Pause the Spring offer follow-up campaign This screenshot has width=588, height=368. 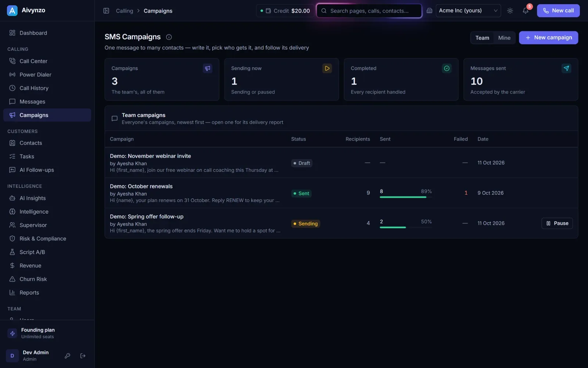(x=557, y=223)
